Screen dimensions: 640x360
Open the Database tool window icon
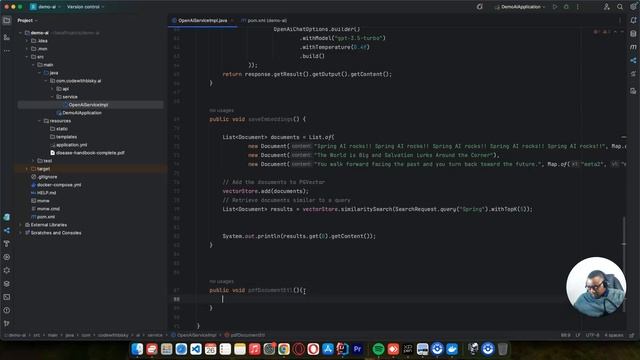[633, 34]
